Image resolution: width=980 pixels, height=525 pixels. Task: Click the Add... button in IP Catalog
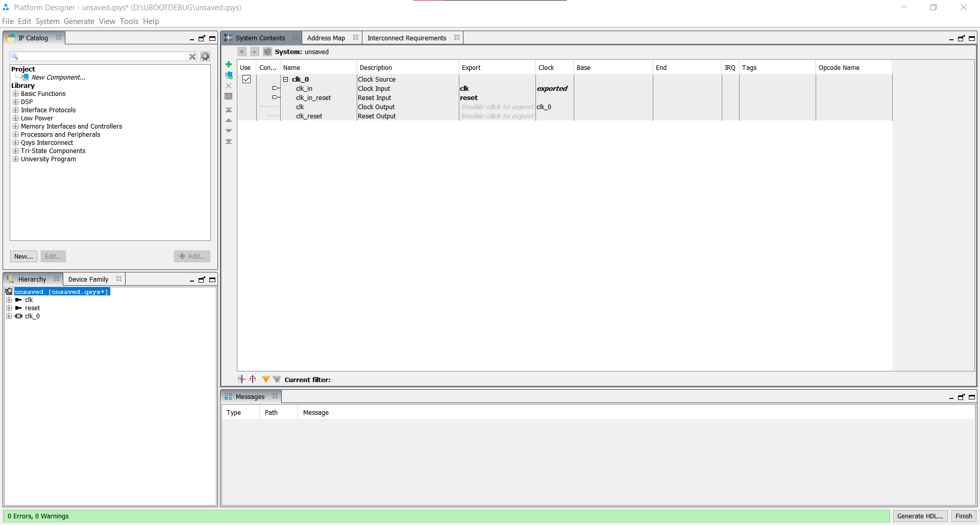tap(192, 256)
